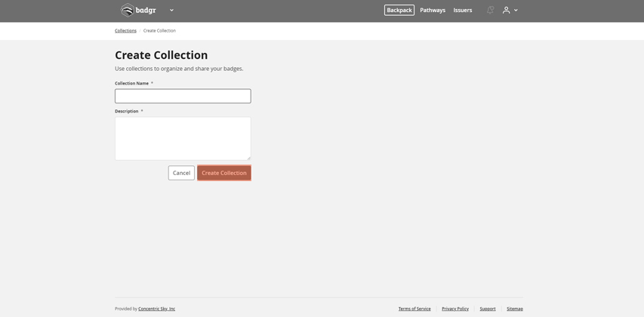
Task: Grab the Description textarea resize handle
Action: tap(248, 158)
